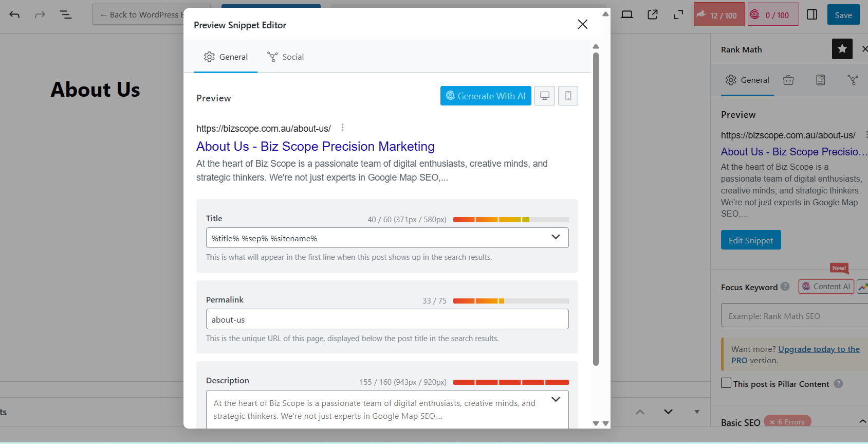Open the Rank Math Schema tab icon

point(820,80)
